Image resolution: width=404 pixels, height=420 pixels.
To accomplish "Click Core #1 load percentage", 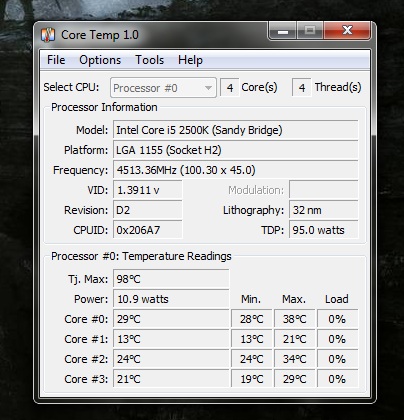I will [x=337, y=339].
